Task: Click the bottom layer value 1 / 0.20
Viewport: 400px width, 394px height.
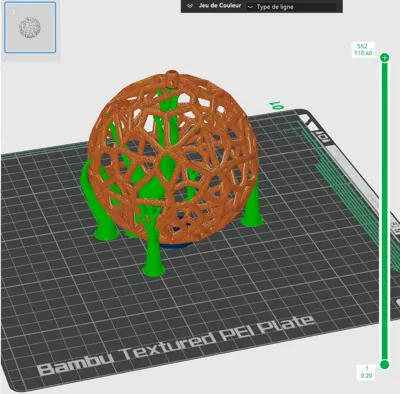Action: [x=366, y=372]
